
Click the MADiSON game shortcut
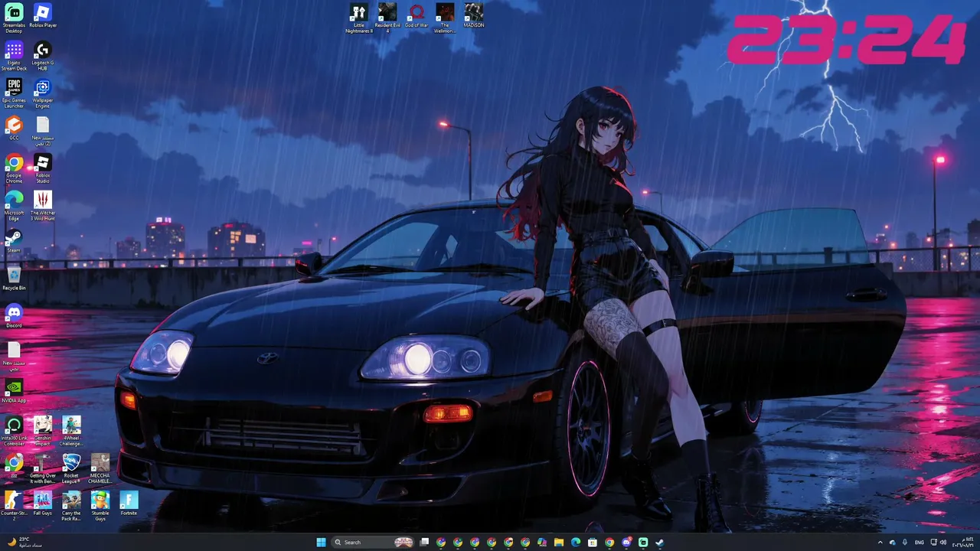[474, 15]
